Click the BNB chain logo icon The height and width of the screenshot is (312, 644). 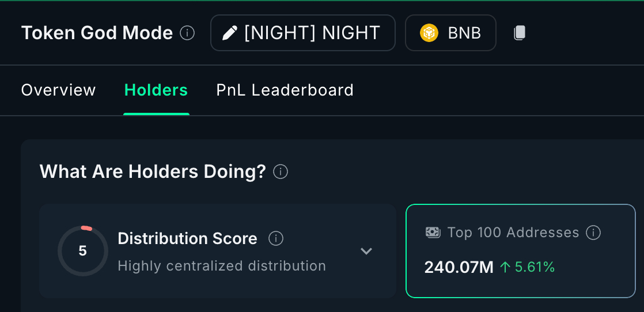(x=429, y=33)
